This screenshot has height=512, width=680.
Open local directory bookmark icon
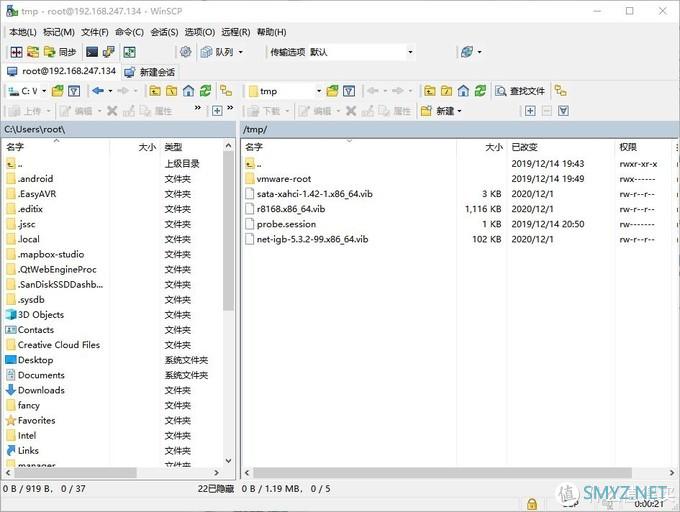click(x=57, y=91)
